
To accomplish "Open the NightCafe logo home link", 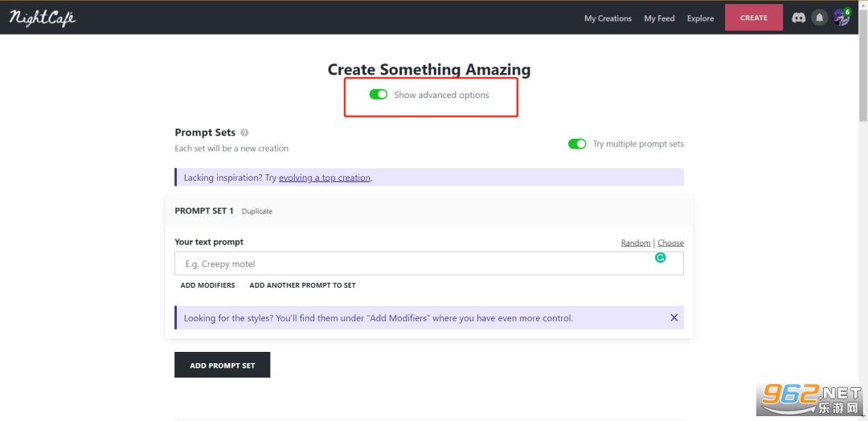I will pyautogui.click(x=42, y=18).
